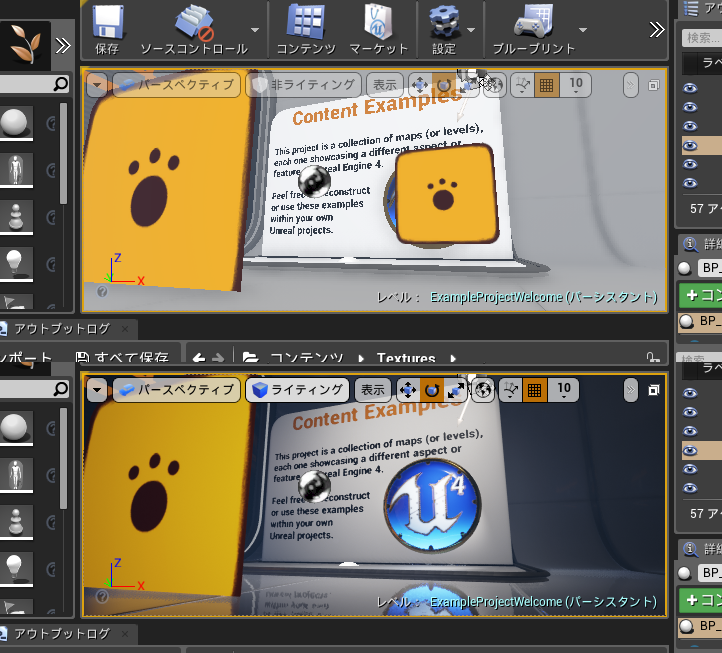The width and height of the screenshot is (722, 653).
Task: Pick the sphere item beside the 非ライティング viewport
Action: (15, 122)
